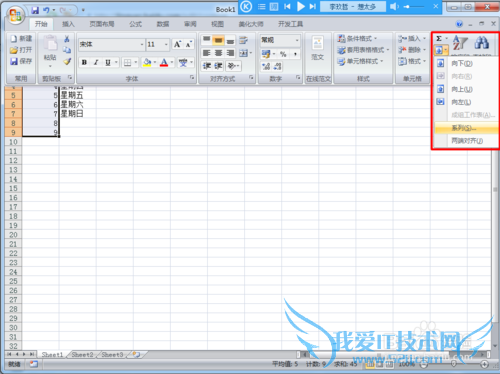The image size is (500, 374).
Task: Choose 系列(S)... series menu item
Action: tap(466, 128)
